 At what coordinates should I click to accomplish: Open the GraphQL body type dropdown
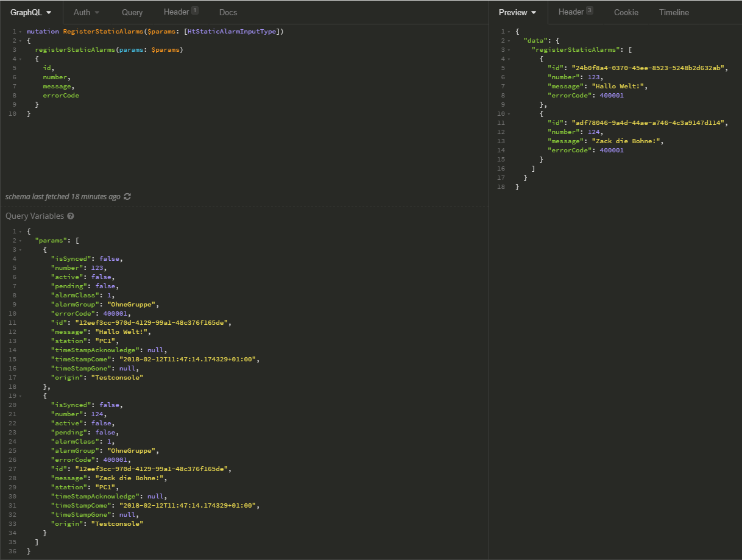point(31,12)
